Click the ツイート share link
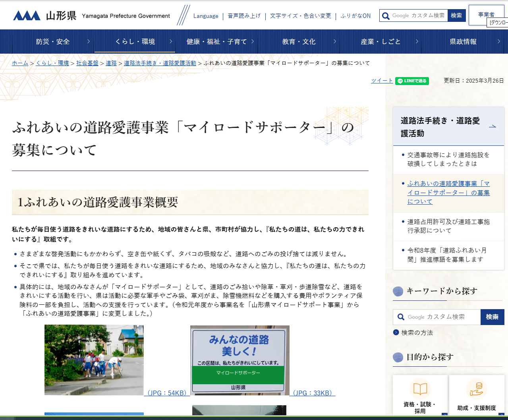 (382, 81)
